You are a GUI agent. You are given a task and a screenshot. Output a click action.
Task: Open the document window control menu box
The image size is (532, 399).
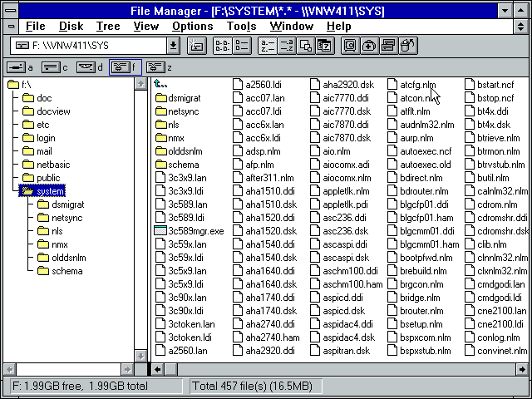pos(11,27)
